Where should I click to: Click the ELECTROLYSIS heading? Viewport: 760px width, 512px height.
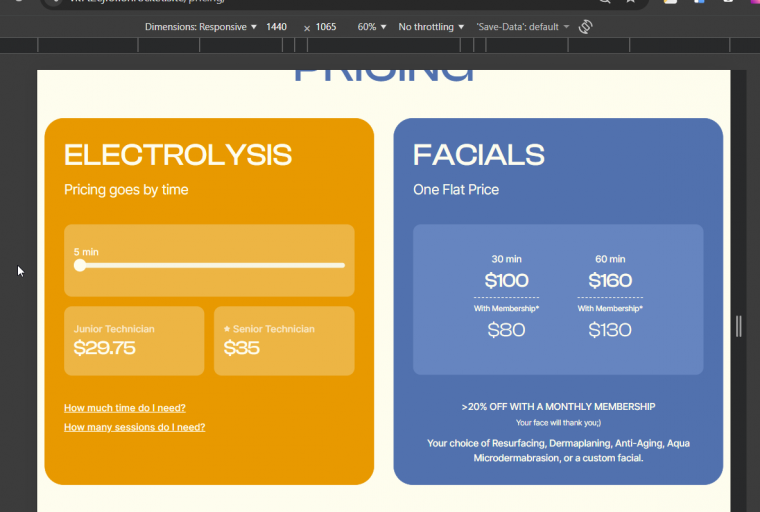click(x=178, y=155)
